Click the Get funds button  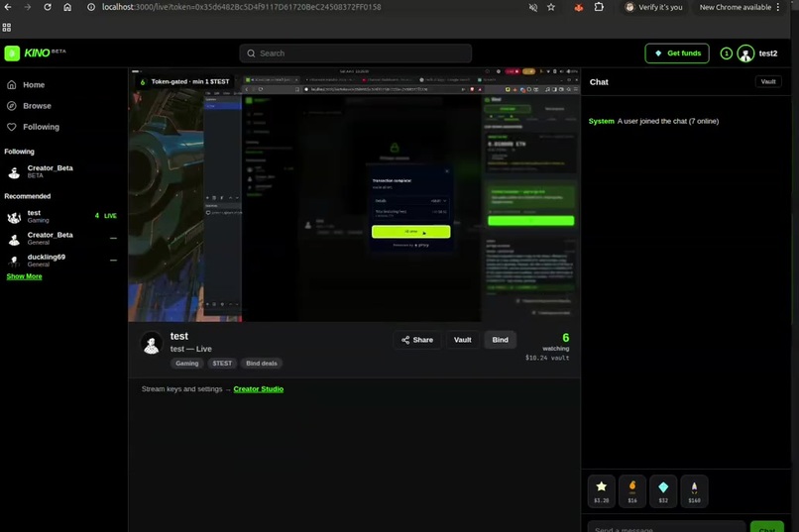pyautogui.click(x=677, y=53)
